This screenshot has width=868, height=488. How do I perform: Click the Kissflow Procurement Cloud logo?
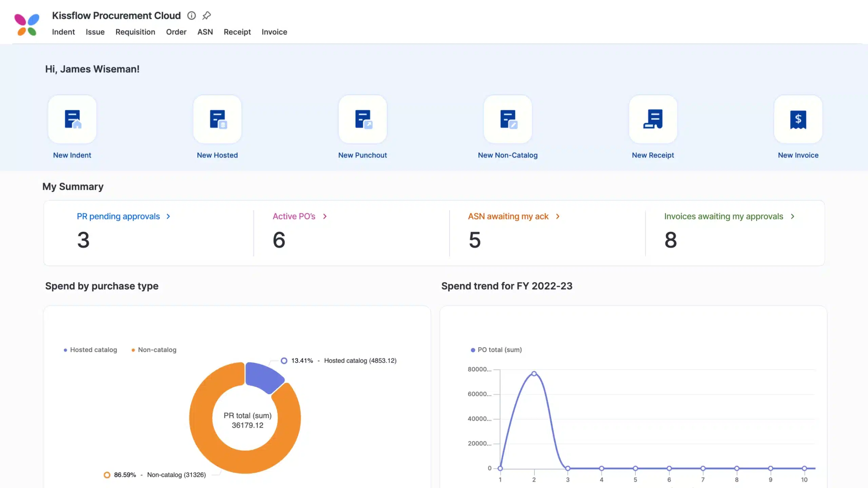[x=27, y=22]
